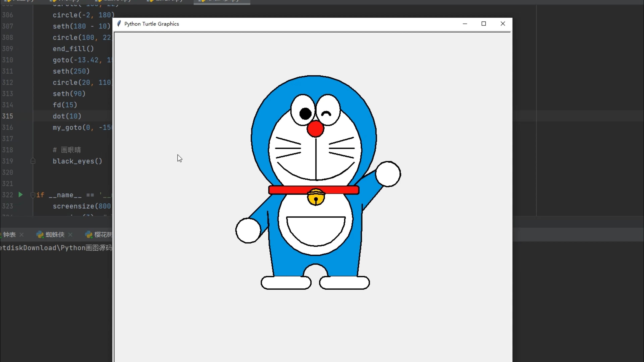Click the Python Turtle Graphics feather icon
Screen dimensions: 644x362
pos(119,24)
